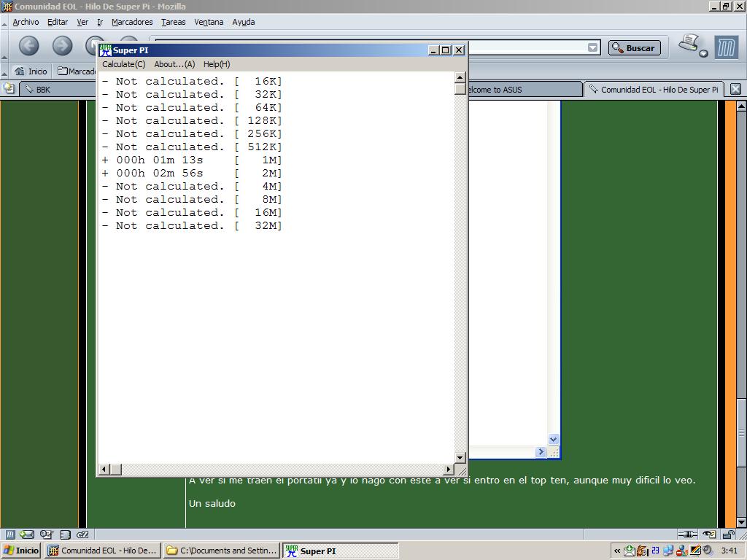Open the Marcadores menu in Mozilla
The height and width of the screenshot is (560, 747).
point(132,22)
